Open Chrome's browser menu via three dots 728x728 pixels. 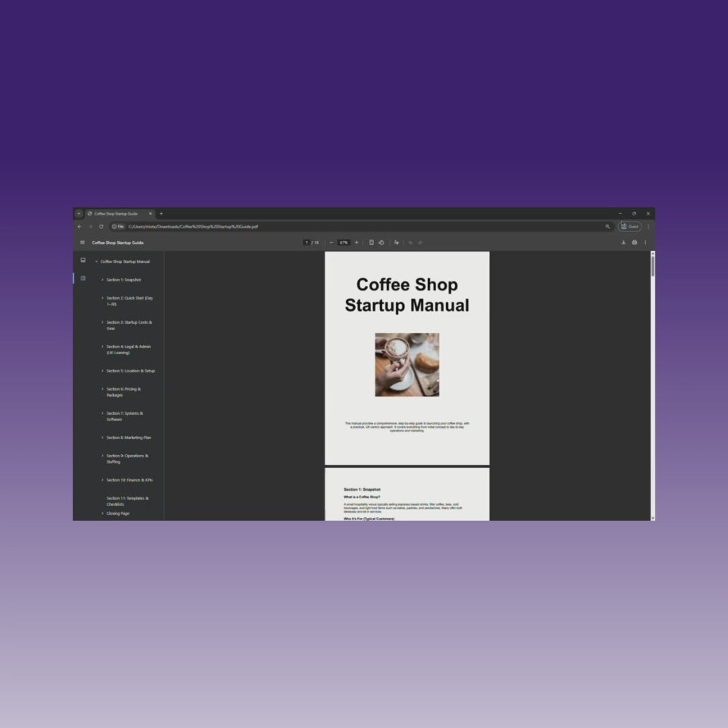click(x=648, y=226)
